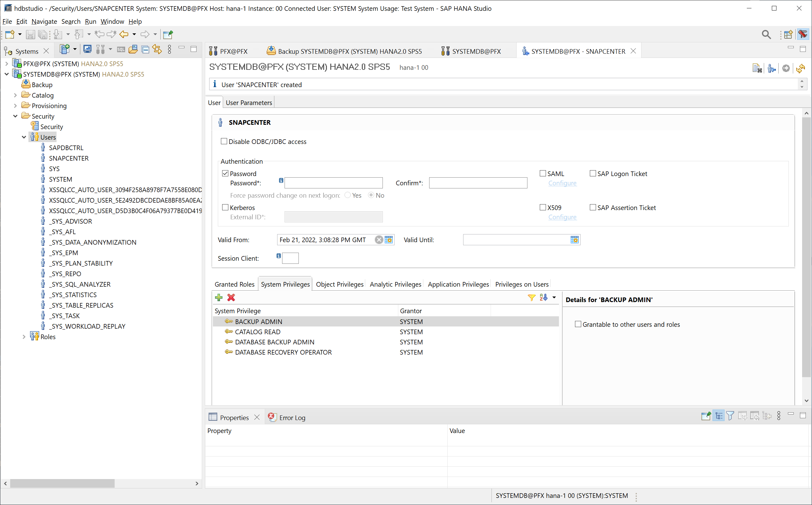The image size is (812, 505).
Task: Click the green plus add privilege icon
Action: click(x=219, y=297)
